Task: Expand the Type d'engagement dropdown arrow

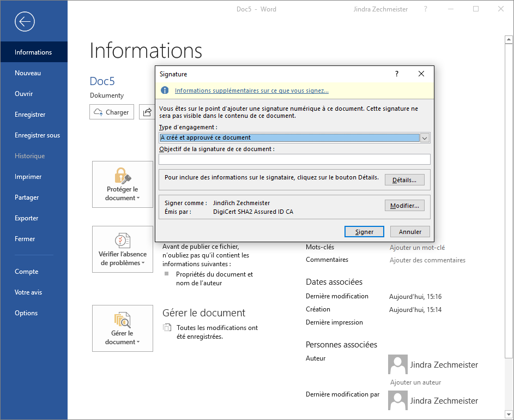Action: point(425,138)
